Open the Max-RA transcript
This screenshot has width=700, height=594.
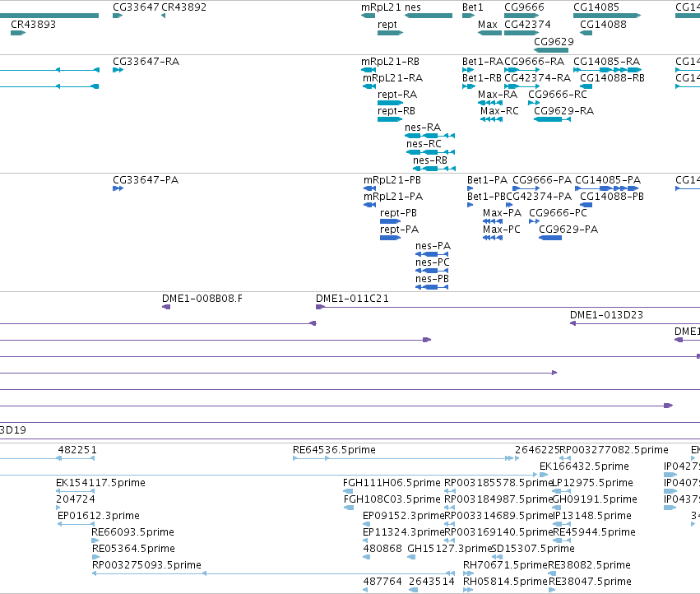pyautogui.click(x=490, y=103)
